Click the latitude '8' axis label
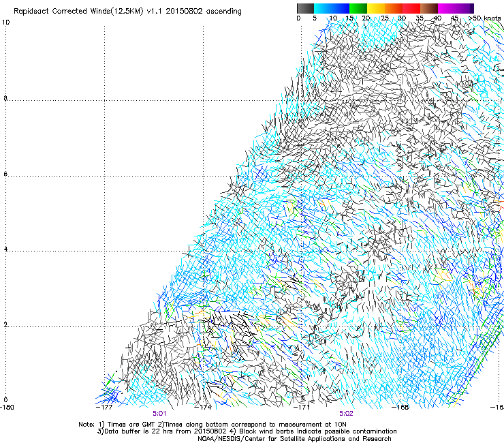Image resolution: width=504 pixels, height=443 pixels. pyautogui.click(x=5, y=98)
